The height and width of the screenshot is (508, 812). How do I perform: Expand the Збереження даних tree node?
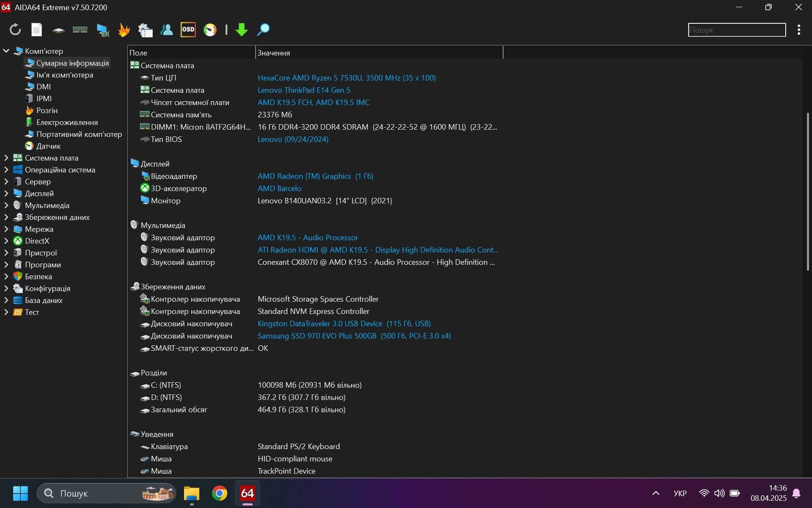pos(6,217)
